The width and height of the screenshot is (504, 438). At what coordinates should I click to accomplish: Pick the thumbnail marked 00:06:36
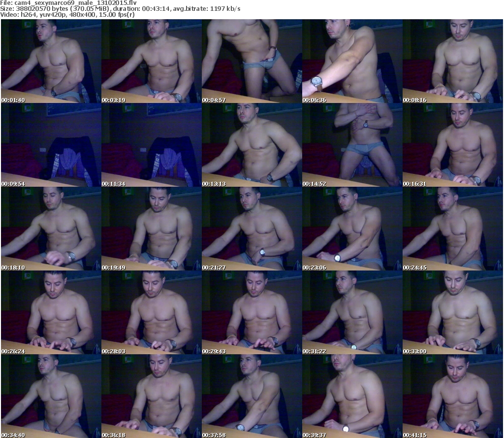coord(352,61)
